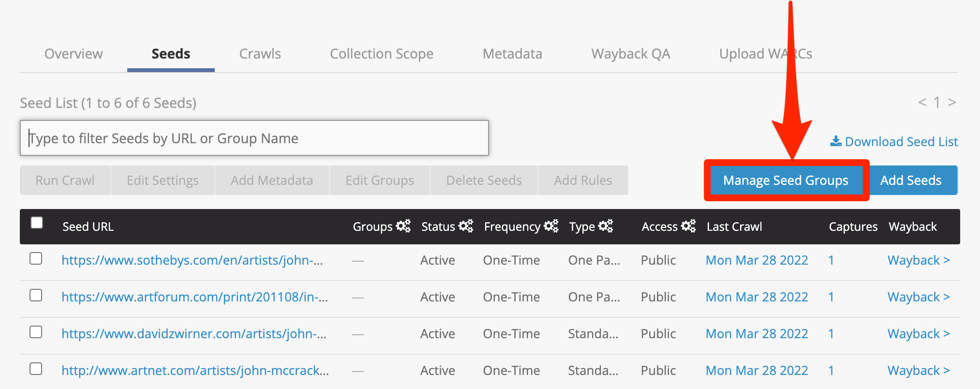Click the download icon beside Download Seed List
Image resolution: width=980 pixels, height=389 pixels.
click(x=835, y=141)
